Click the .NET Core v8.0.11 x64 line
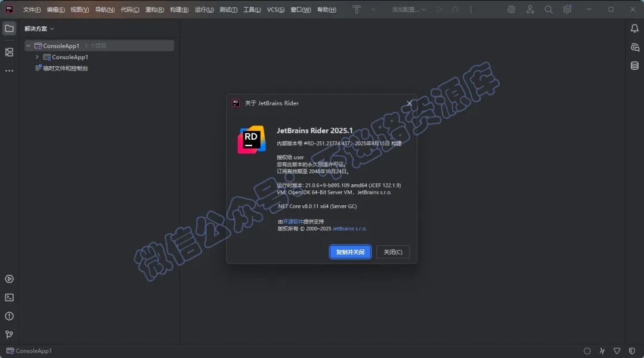The height and width of the screenshot is (358, 644). [317, 206]
